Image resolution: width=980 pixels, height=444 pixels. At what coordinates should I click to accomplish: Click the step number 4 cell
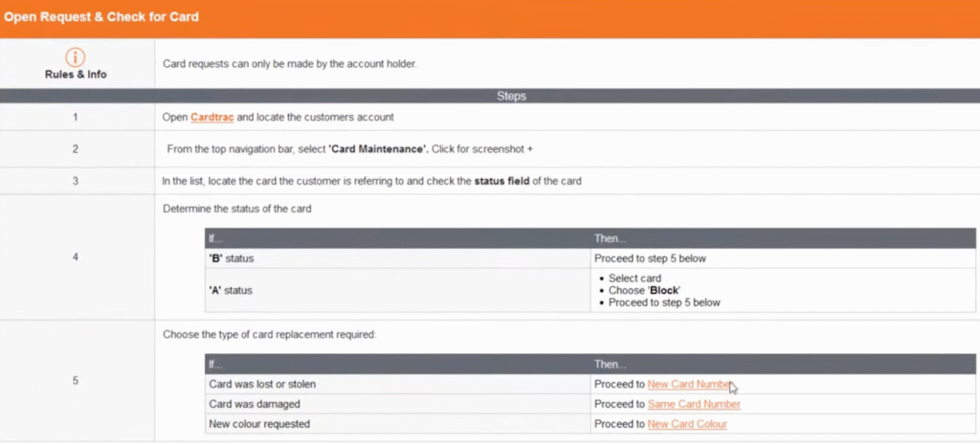coord(76,256)
